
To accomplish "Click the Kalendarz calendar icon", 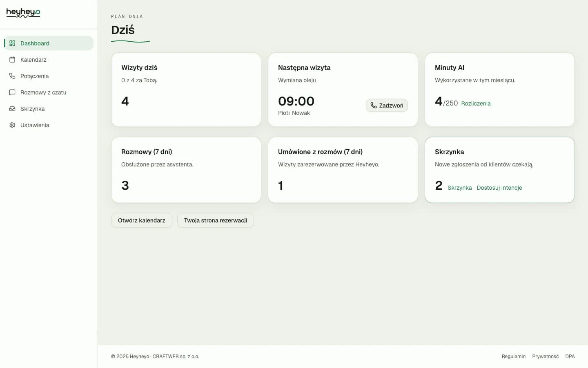I will pos(12,59).
